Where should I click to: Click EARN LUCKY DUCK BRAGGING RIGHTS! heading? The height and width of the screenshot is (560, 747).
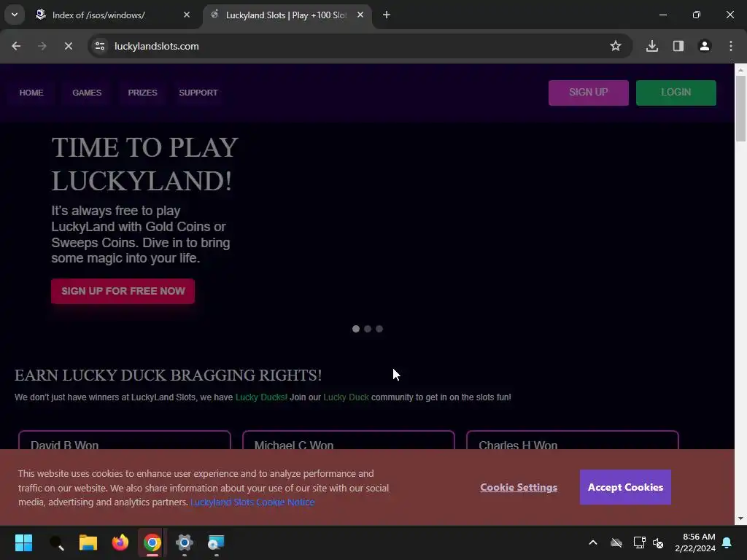pyautogui.click(x=169, y=376)
